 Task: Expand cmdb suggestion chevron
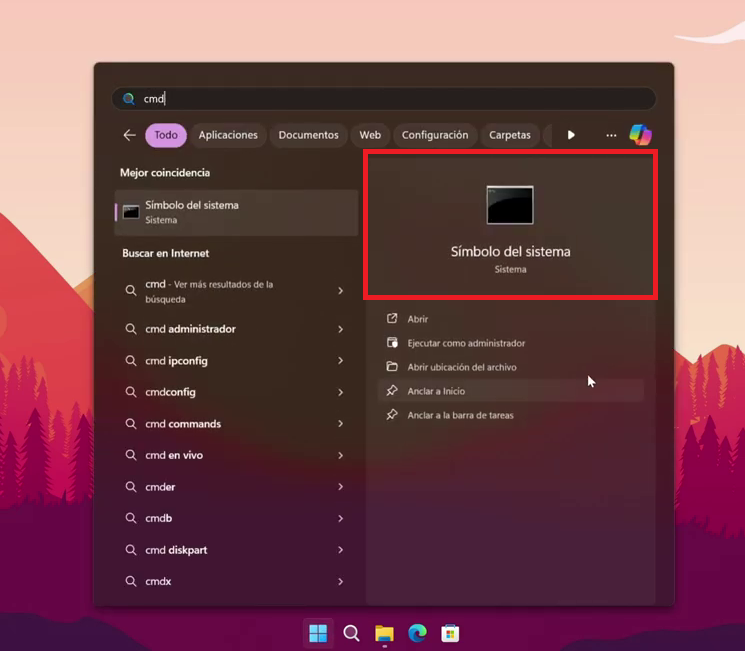coord(341,518)
